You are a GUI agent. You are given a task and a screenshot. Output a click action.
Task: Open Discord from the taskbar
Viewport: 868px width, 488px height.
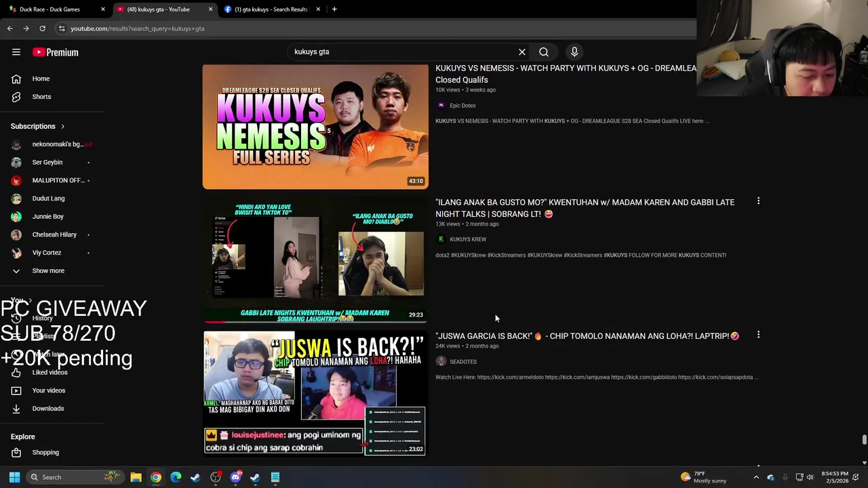pyautogui.click(x=235, y=477)
